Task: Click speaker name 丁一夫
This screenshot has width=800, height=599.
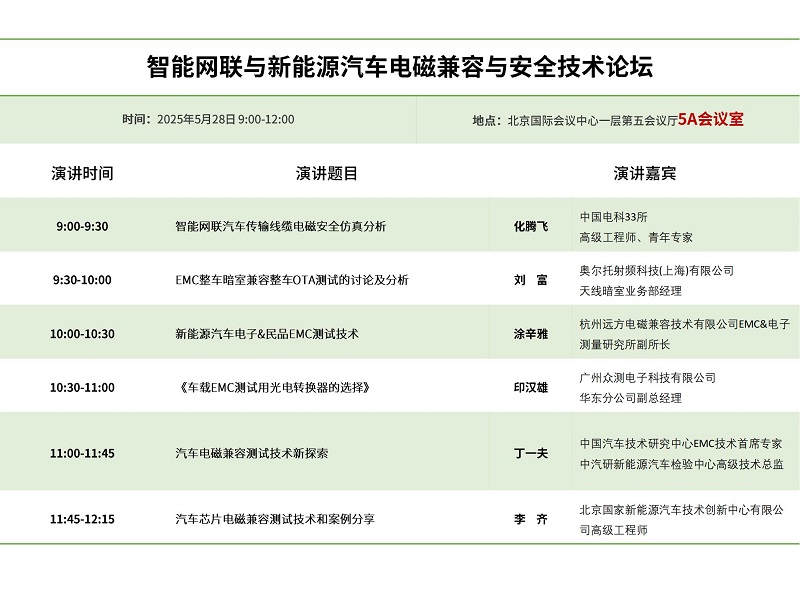Action: click(x=531, y=453)
